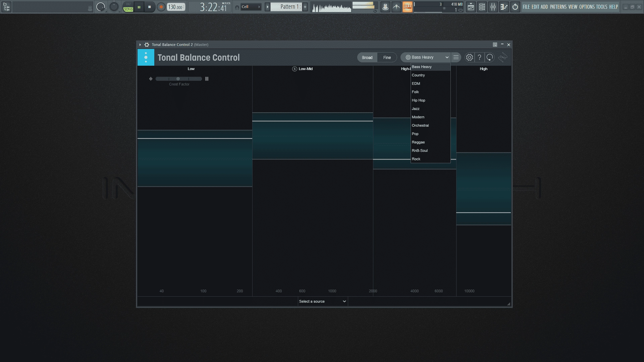The height and width of the screenshot is (362, 644).
Task: Choose Hip Hop target curve
Action: 431,100
